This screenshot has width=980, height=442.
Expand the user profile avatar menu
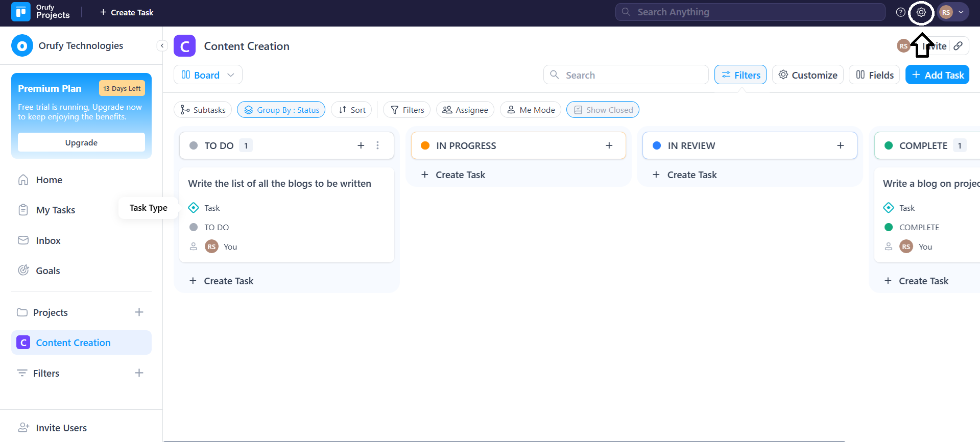coord(952,12)
